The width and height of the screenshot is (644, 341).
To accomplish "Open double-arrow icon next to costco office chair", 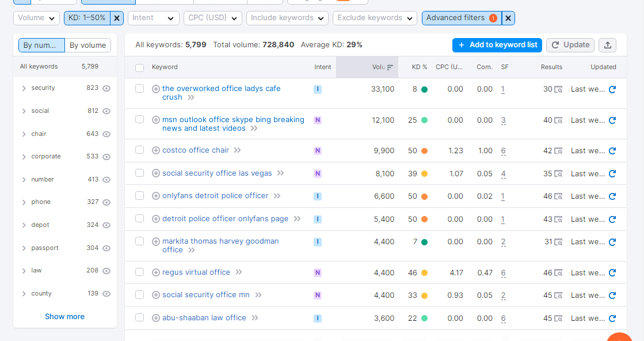I will (x=237, y=150).
